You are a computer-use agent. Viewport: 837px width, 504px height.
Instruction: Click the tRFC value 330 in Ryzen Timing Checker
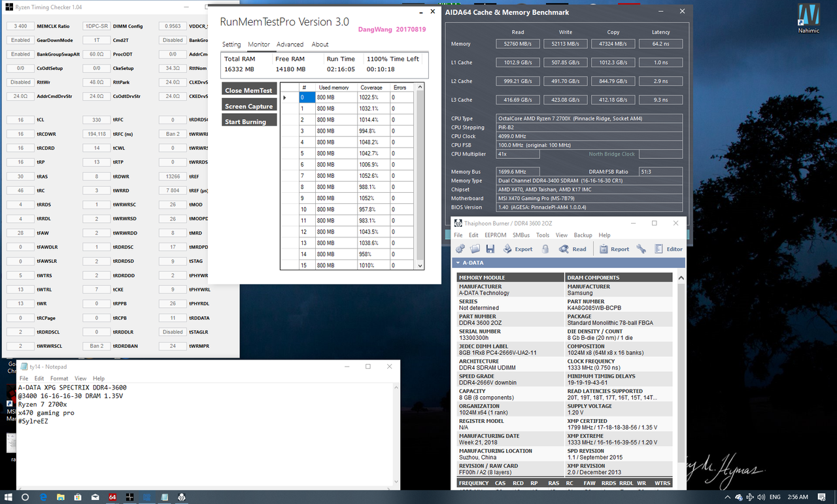click(97, 120)
